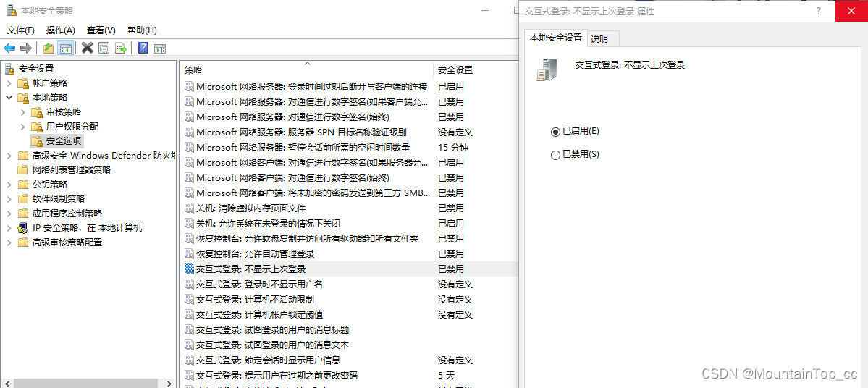Click the folder icon beside 软件限制策略

[22, 198]
